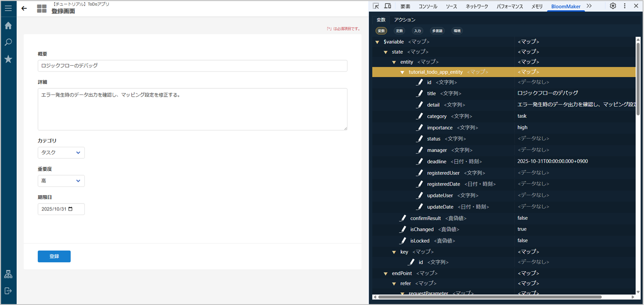Click the 登録 button

coord(54,256)
